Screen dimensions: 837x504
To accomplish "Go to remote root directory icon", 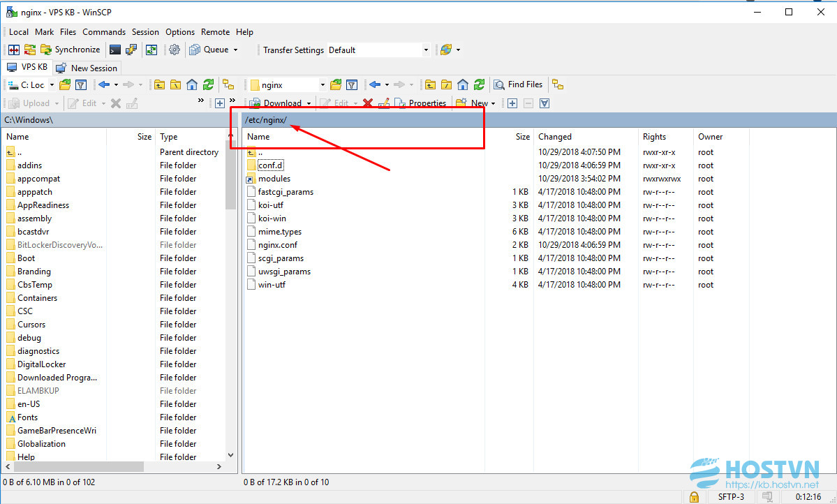I will pyautogui.click(x=446, y=84).
